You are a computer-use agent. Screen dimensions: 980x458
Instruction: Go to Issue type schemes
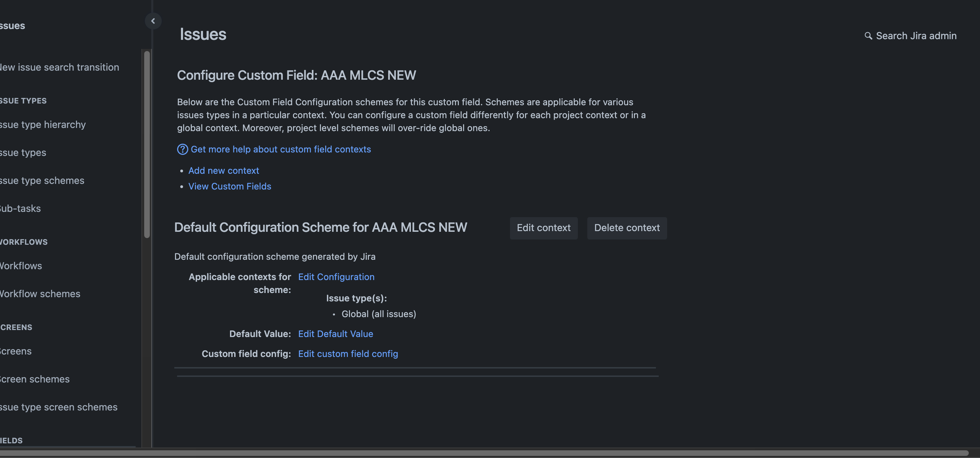[x=42, y=180]
